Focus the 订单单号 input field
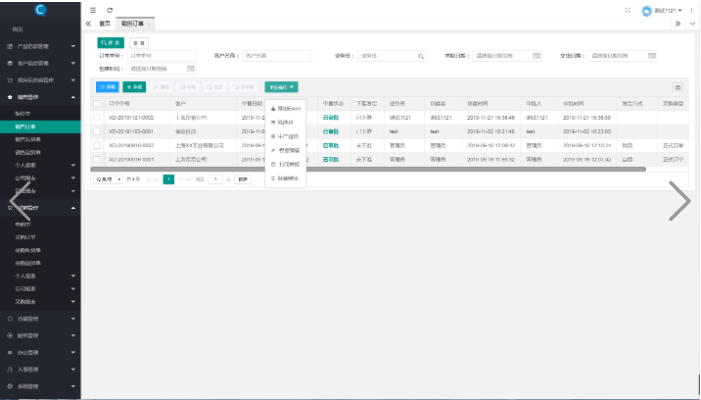 click(x=161, y=56)
